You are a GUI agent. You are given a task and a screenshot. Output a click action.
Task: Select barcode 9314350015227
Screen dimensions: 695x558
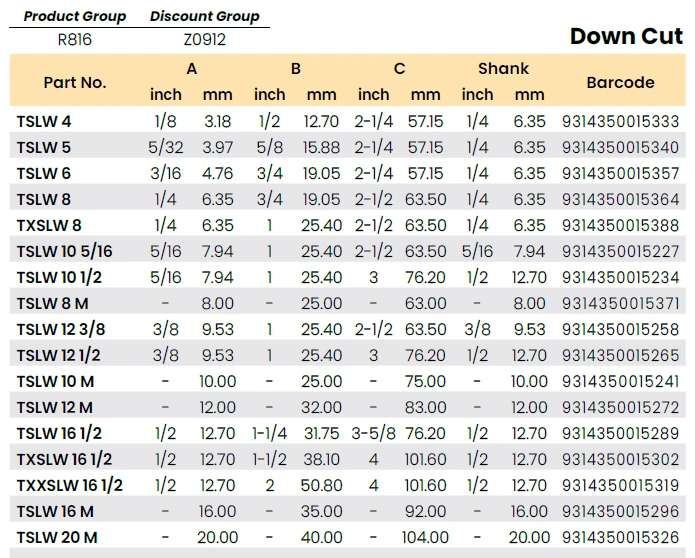coord(621,252)
